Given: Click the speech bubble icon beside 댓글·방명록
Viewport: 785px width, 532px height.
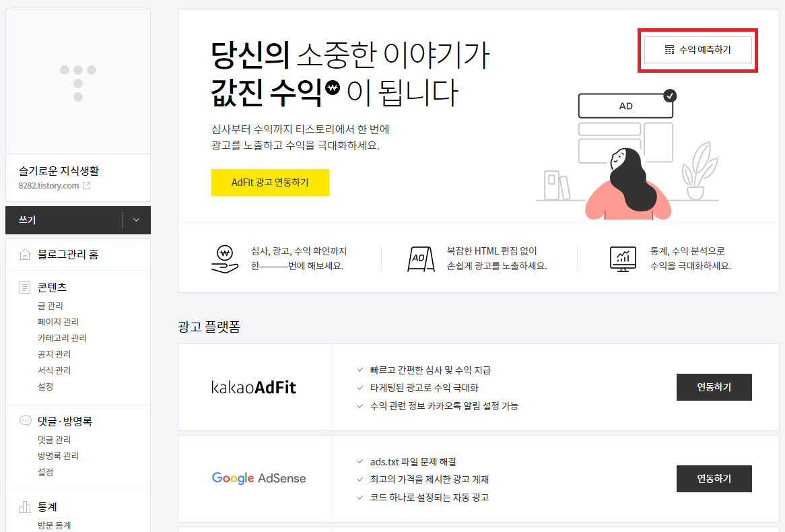Looking at the screenshot, I should (25, 421).
